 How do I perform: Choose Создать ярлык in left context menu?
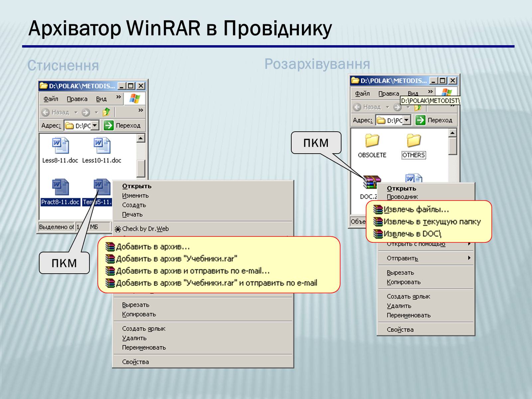point(144,329)
